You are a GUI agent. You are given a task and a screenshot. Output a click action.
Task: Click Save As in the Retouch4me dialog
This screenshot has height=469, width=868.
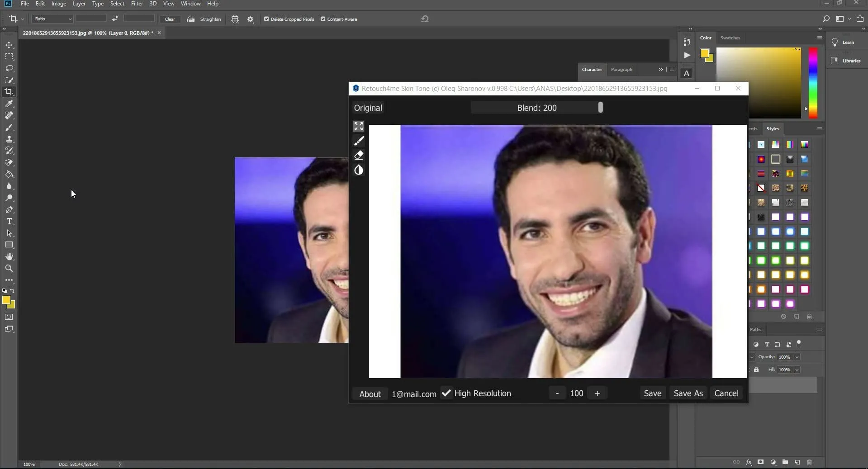pyautogui.click(x=688, y=393)
